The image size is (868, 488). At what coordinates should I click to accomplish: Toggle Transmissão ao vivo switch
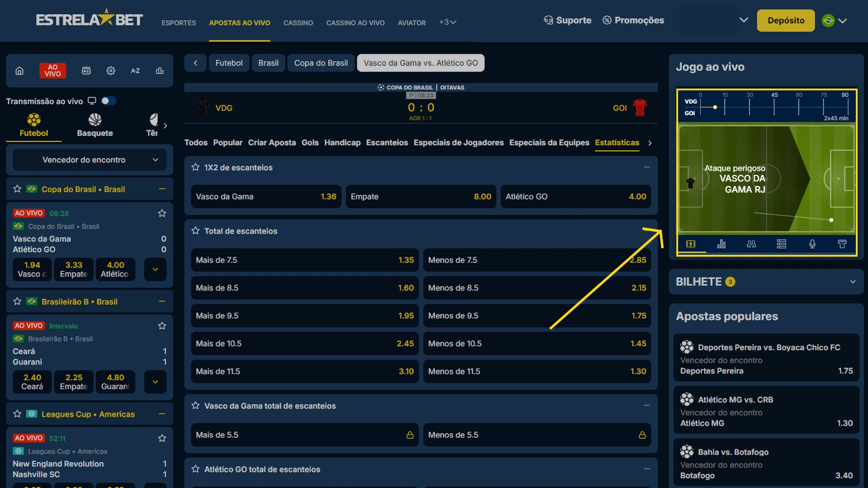pos(108,101)
